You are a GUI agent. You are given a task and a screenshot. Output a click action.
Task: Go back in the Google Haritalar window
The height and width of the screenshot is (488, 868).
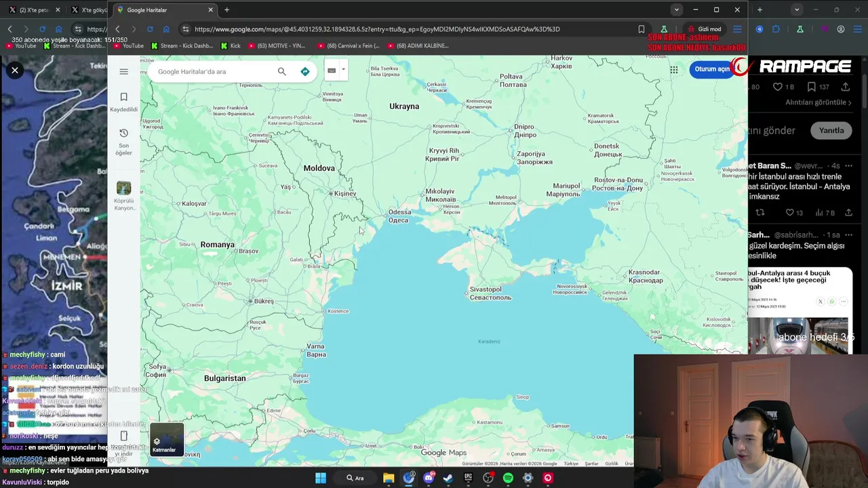(117, 29)
